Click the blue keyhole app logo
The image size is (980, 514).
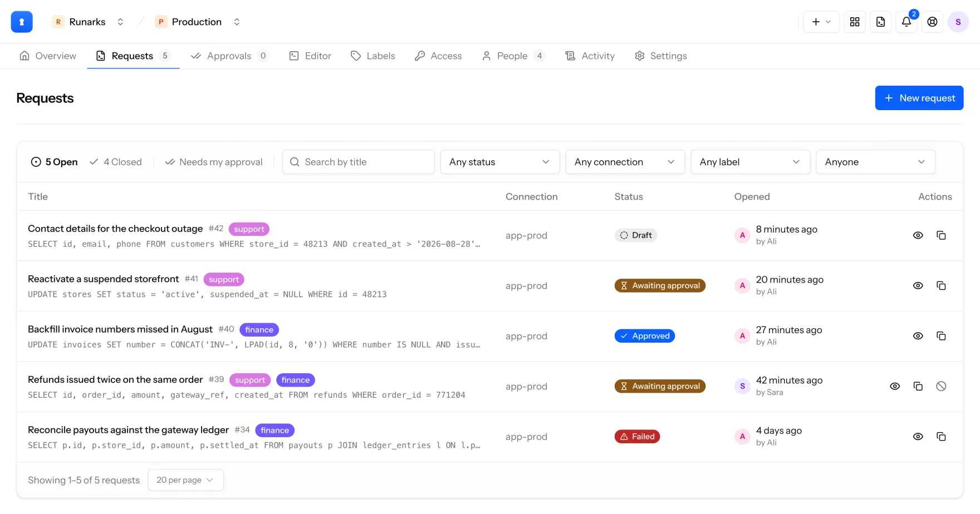click(22, 22)
